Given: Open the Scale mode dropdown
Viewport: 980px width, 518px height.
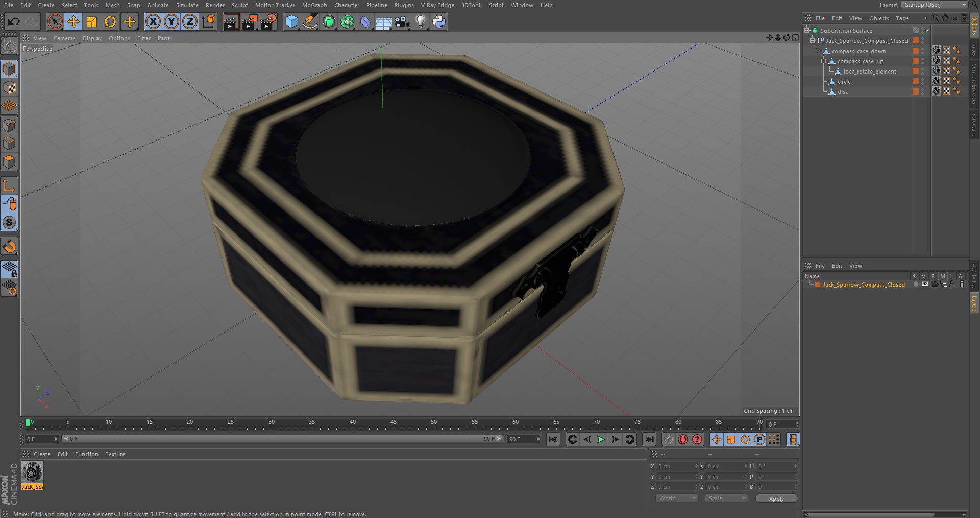Looking at the screenshot, I should pos(726,498).
